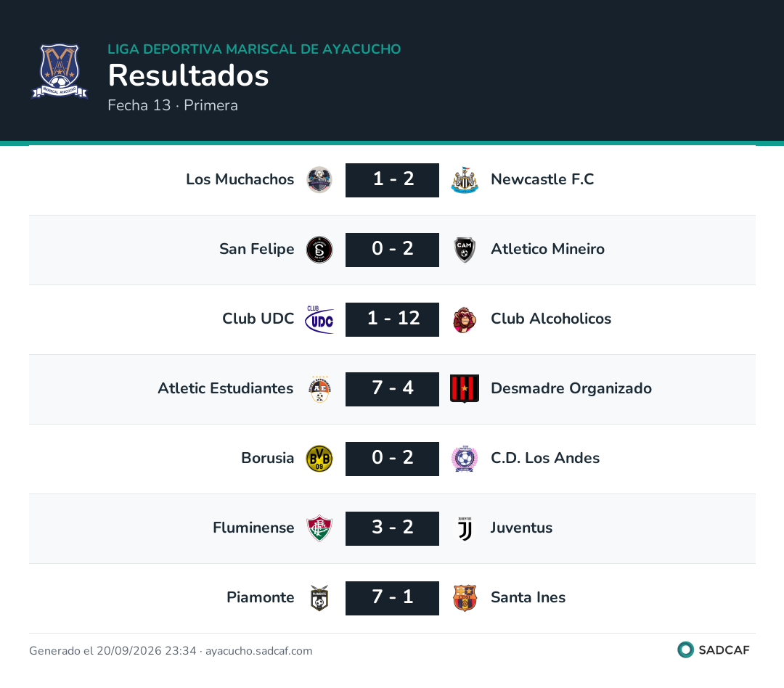Click the Atletico Mineiro CAM shield

[465, 250]
